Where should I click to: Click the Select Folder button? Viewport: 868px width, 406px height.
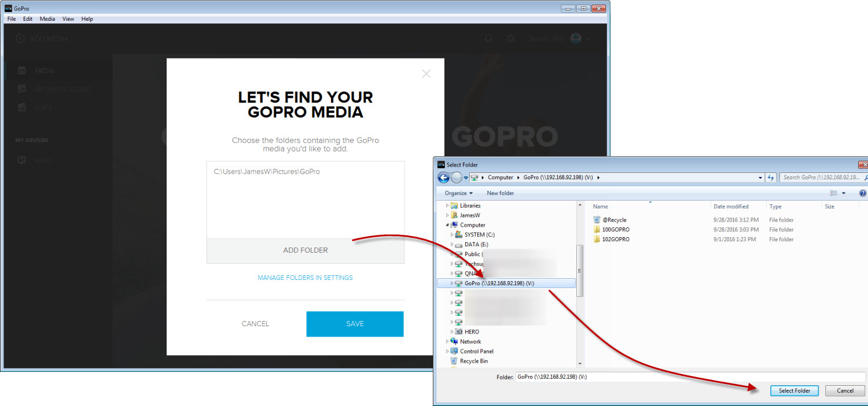click(794, 390)
